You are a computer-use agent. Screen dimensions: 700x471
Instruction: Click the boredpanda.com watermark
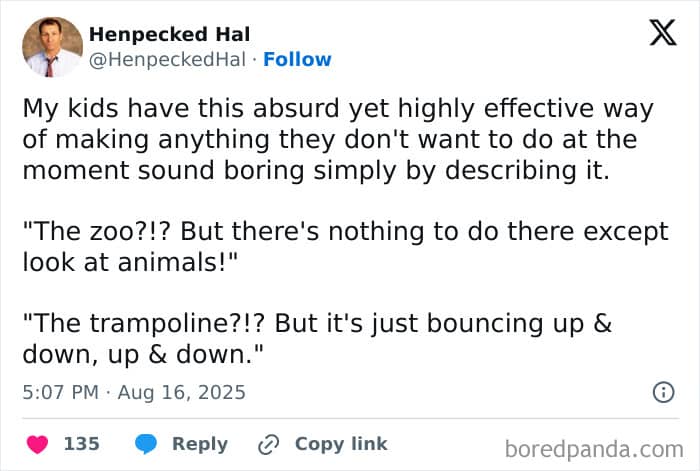click(x=594, y=449)
